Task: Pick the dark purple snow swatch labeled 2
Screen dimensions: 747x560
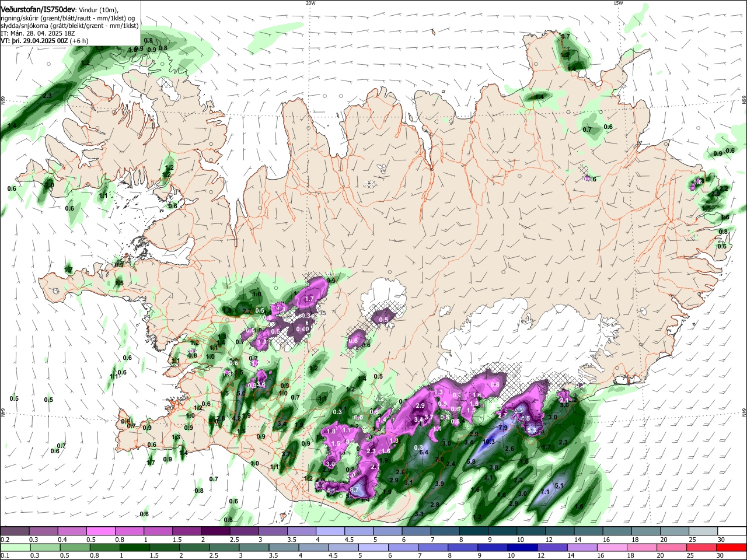Action: (215, 531)
